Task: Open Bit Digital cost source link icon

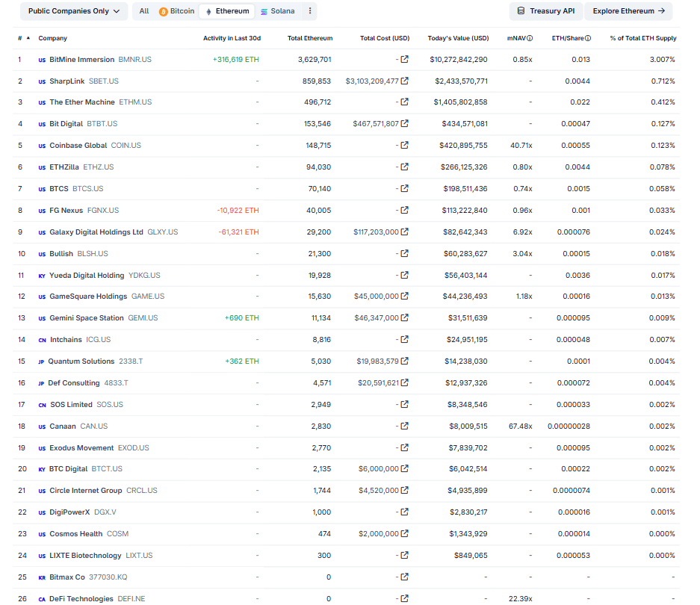Action: tap(405, 124)
